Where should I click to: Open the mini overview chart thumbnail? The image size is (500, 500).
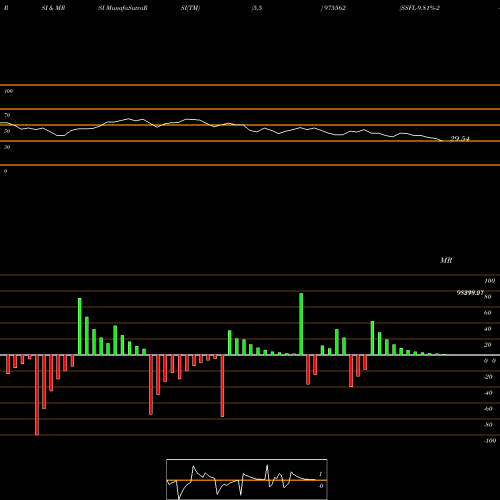(x=247, y=479)
